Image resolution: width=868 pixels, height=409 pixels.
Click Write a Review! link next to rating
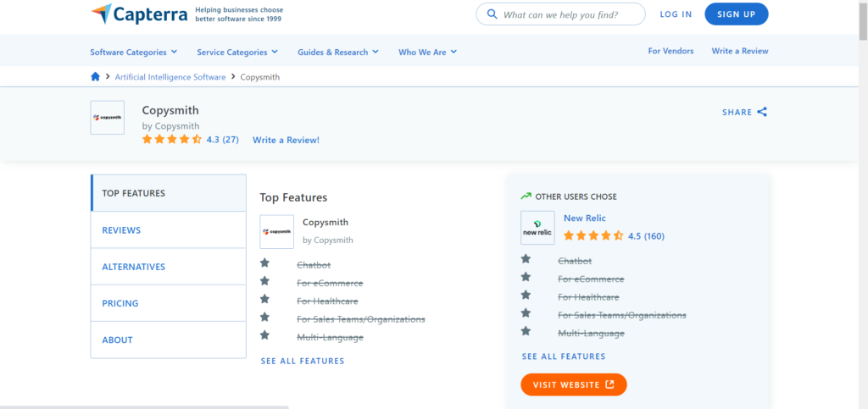[287, 140]
